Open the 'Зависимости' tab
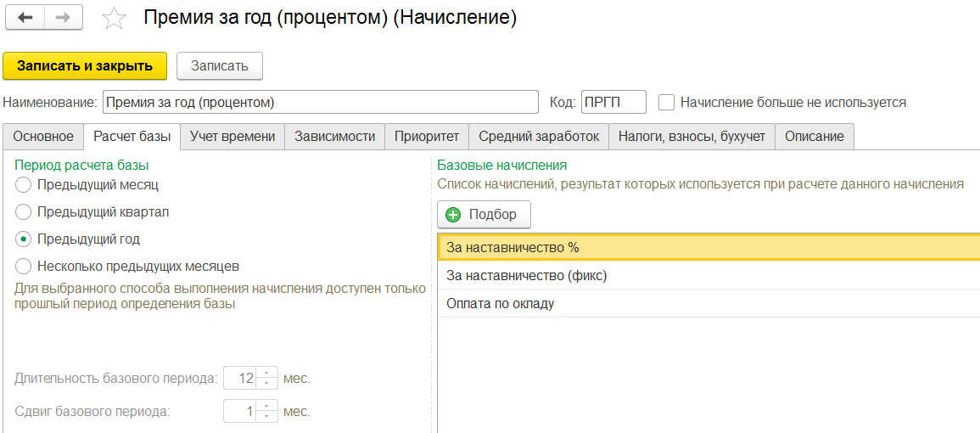Screen dimensions: 980x433 click(x=334, y=137)
